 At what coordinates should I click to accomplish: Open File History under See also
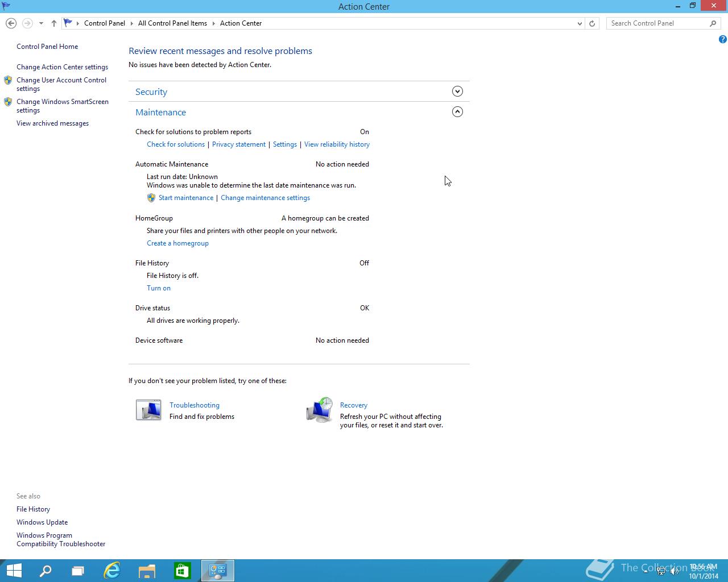[x=33, y=509]
